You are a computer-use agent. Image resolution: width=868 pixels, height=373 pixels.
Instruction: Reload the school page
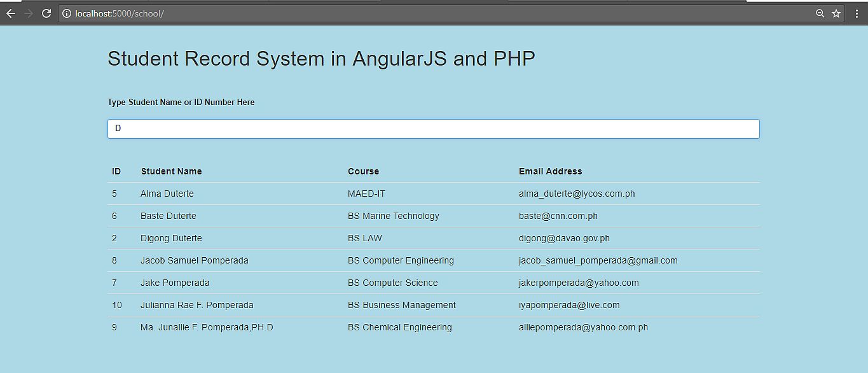click(45, 12)
